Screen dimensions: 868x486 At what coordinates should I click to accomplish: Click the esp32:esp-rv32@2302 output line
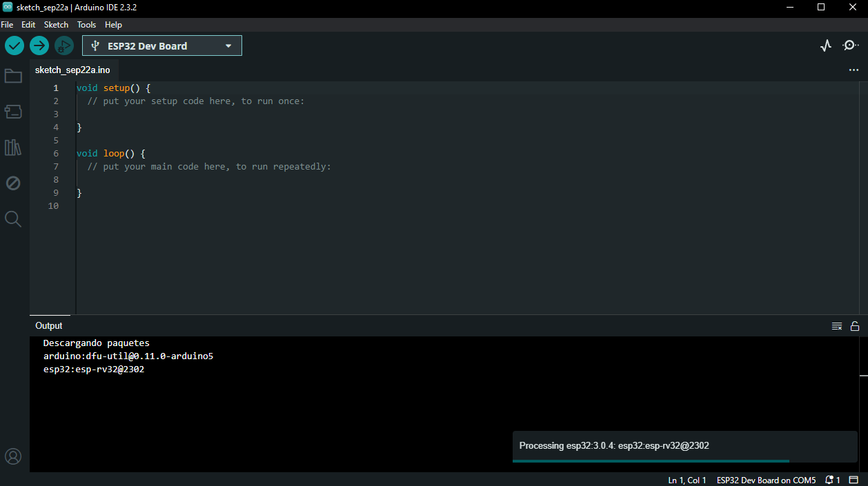pyautogui.click(x=94, y=369)
